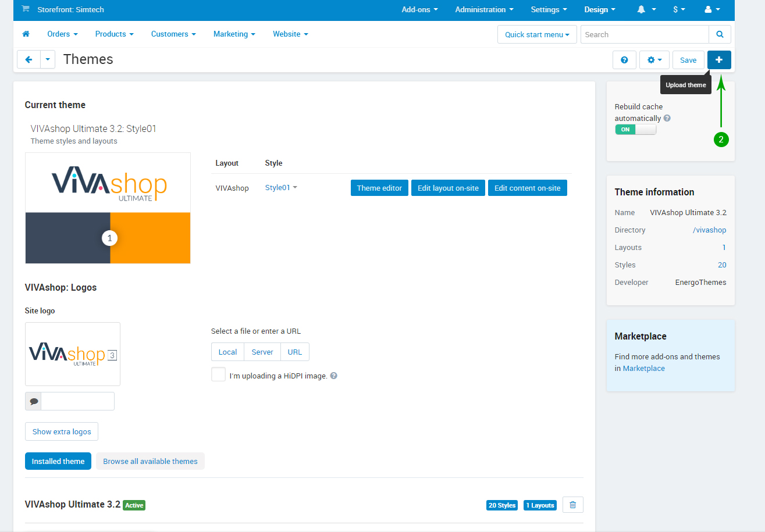Screen dimensions: 765x532
Task: Click the Search input field
Action: 644,34
